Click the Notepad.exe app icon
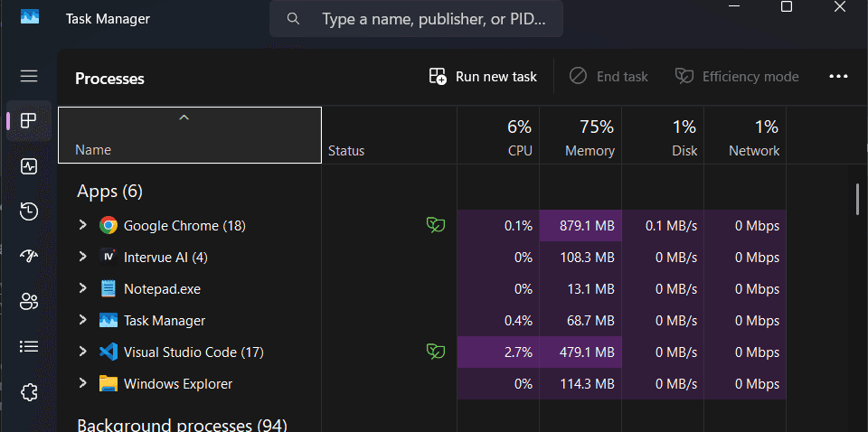Screen dimensions: 868x432 108,288
